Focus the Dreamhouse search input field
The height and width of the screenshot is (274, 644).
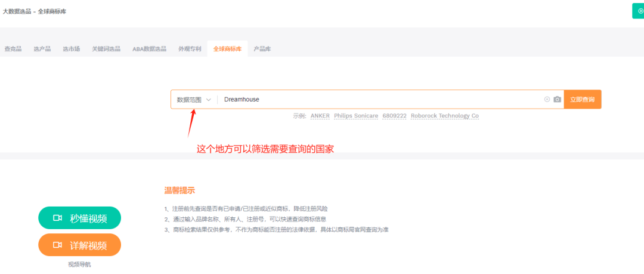coord(380,100)
